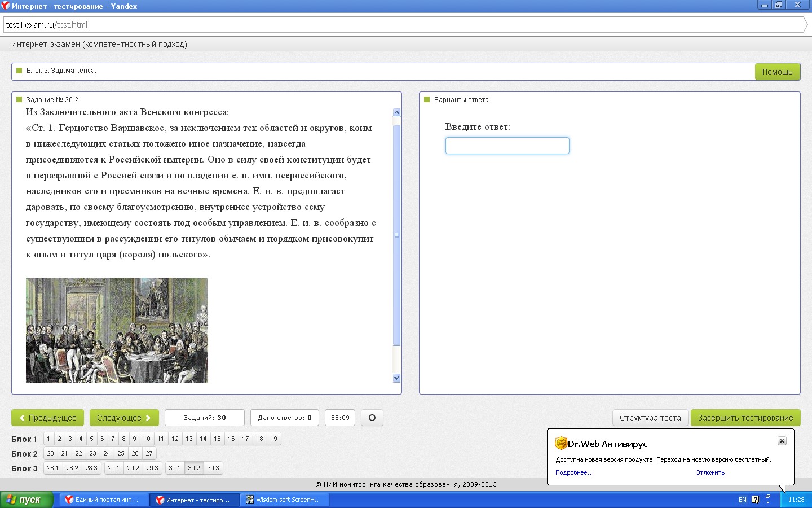Open question 24 in Блок 2
The image size is (812, 508).
pos(107,453)
